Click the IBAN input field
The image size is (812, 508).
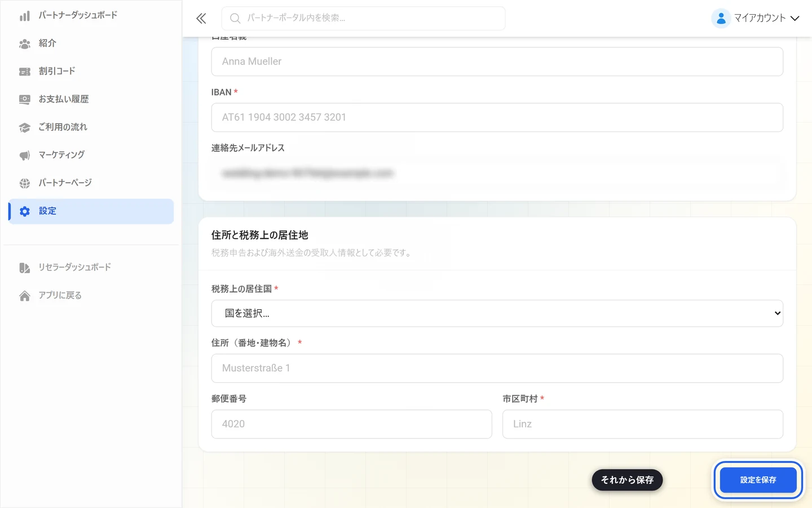[497, 117]
